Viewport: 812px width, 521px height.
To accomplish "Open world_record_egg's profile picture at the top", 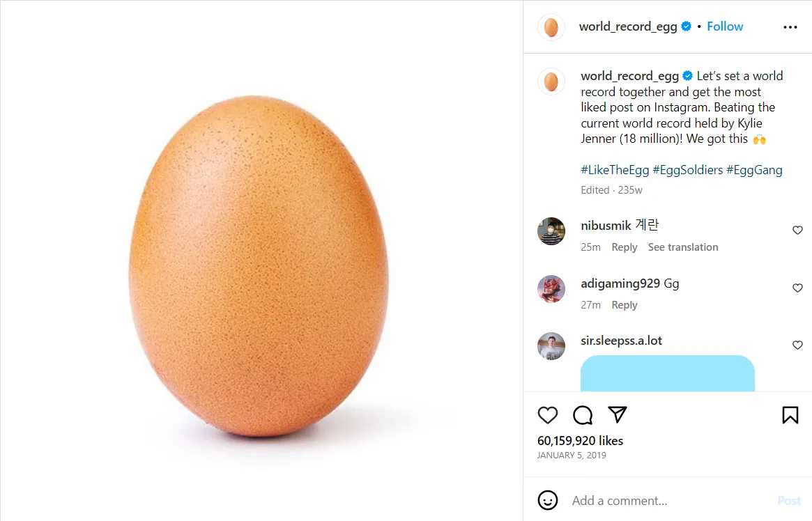I will point(551,26).
